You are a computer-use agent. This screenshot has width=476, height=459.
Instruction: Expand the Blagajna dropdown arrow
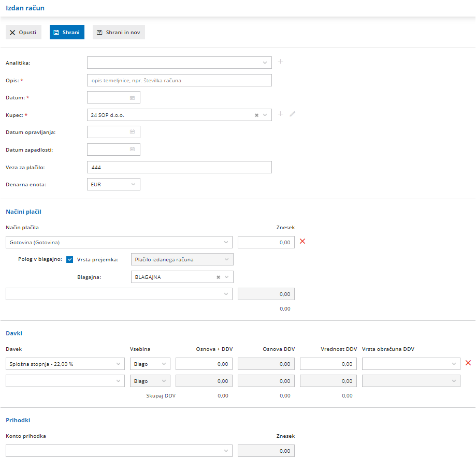(227, 277)
